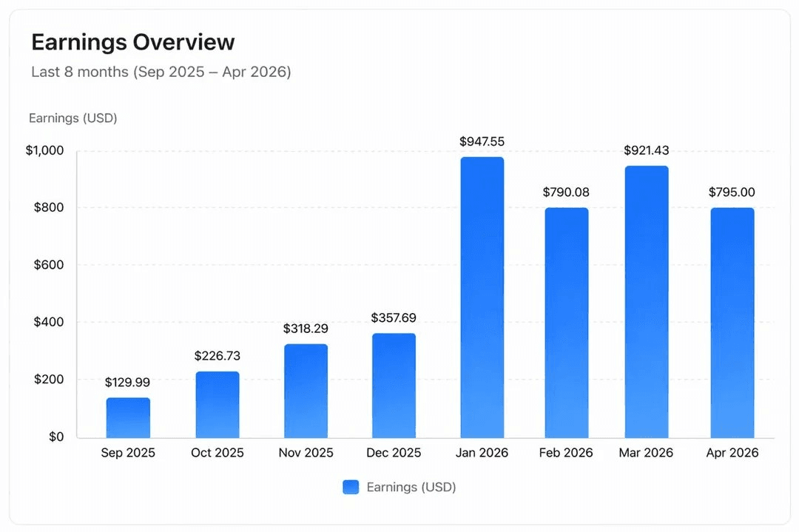Click the Earnings (USD) legend label
This screenshot has width=799, height=532.
click(411, 487)
